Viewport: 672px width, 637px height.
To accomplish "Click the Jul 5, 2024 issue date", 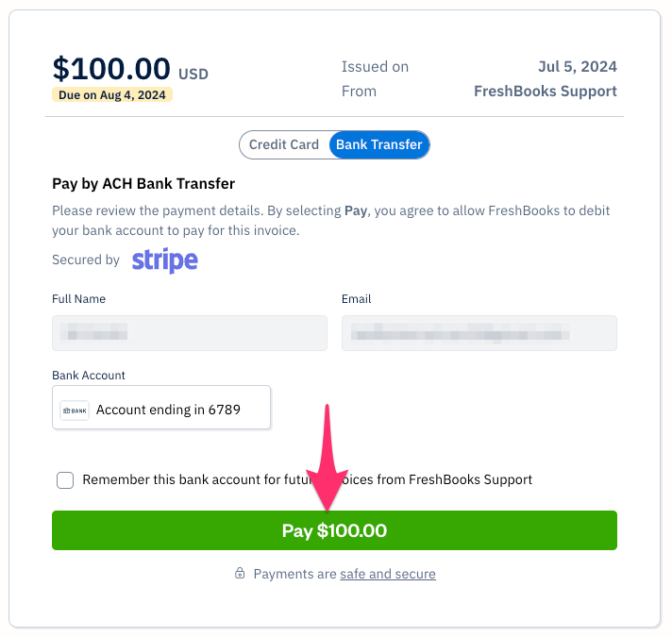I will 577,67.
